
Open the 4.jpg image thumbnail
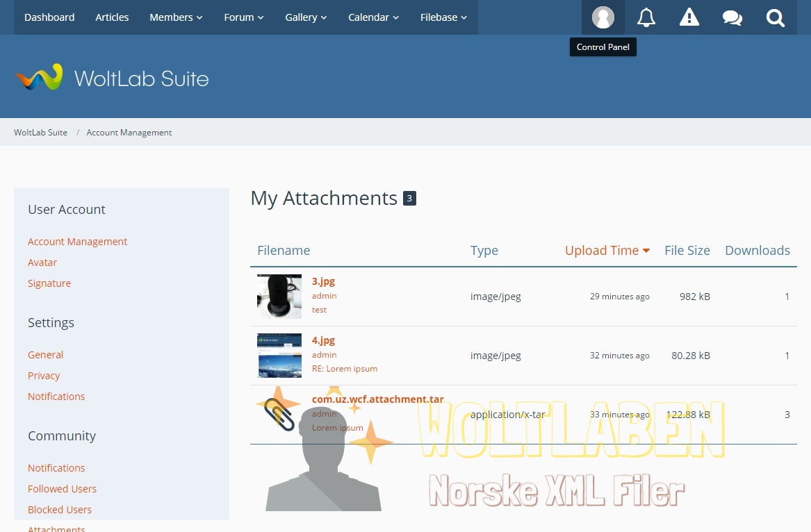click(279, 356)
